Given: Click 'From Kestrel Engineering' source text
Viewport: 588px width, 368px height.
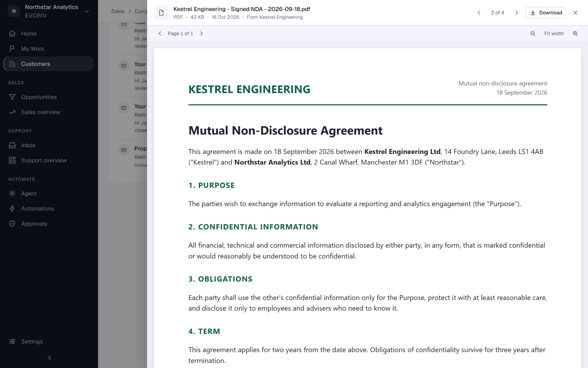Looking at the screenshot, I should point(275,17).
